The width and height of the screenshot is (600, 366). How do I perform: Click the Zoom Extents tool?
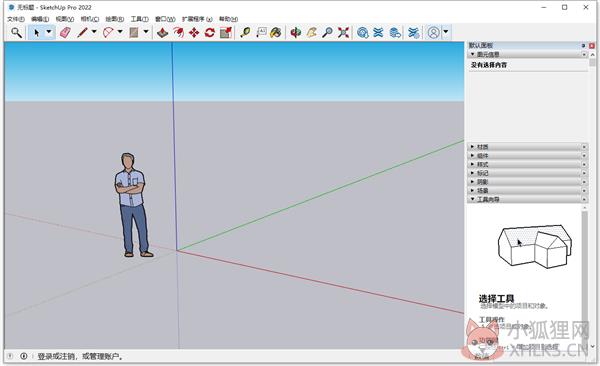343,33
